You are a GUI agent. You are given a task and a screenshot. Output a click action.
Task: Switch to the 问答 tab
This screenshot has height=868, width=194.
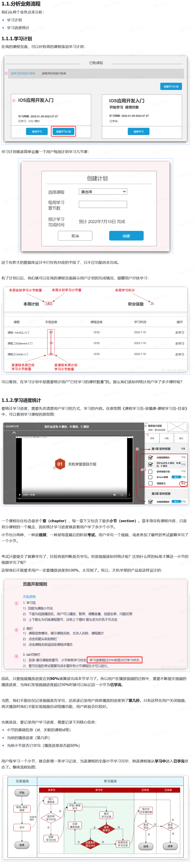tap(166, 438)
